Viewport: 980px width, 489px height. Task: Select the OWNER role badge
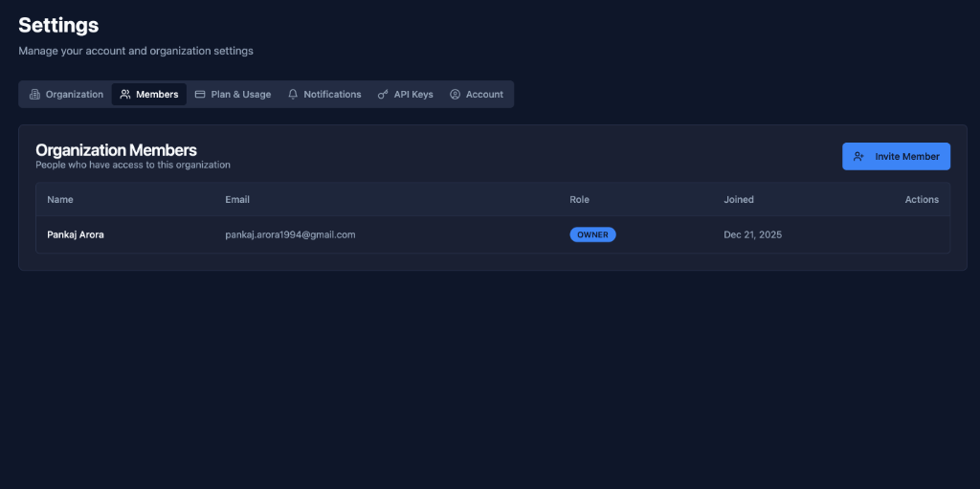point(592,234)
